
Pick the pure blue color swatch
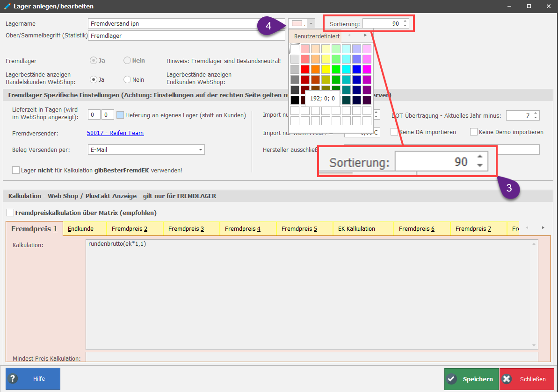(x=356, y=69)
